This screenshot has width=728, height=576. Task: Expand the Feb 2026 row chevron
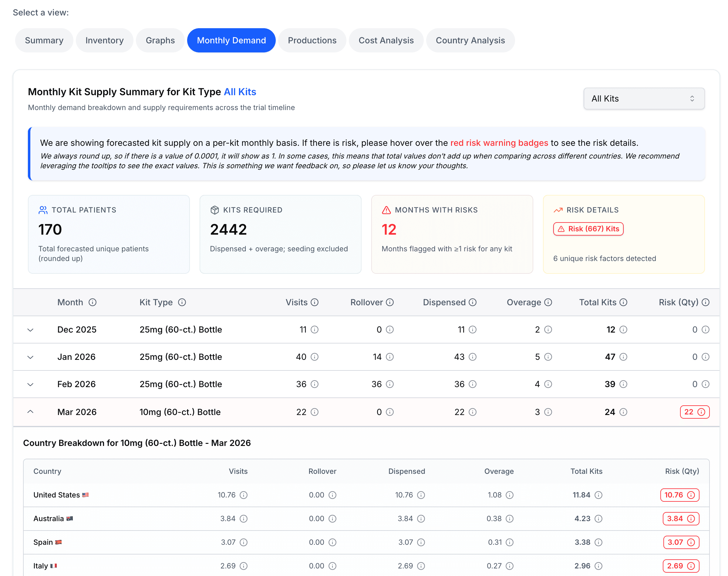30,384
